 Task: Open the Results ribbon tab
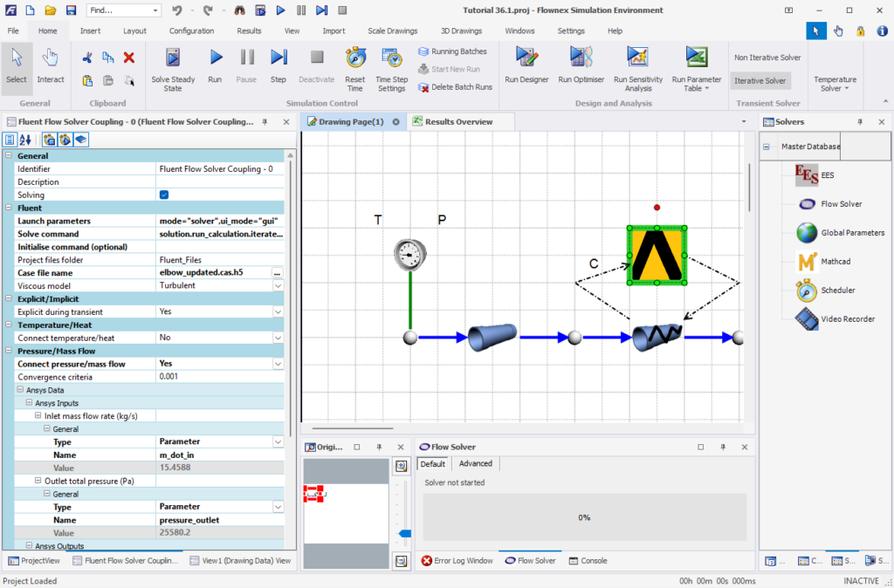pyautogui.click(x=249, y=31)
